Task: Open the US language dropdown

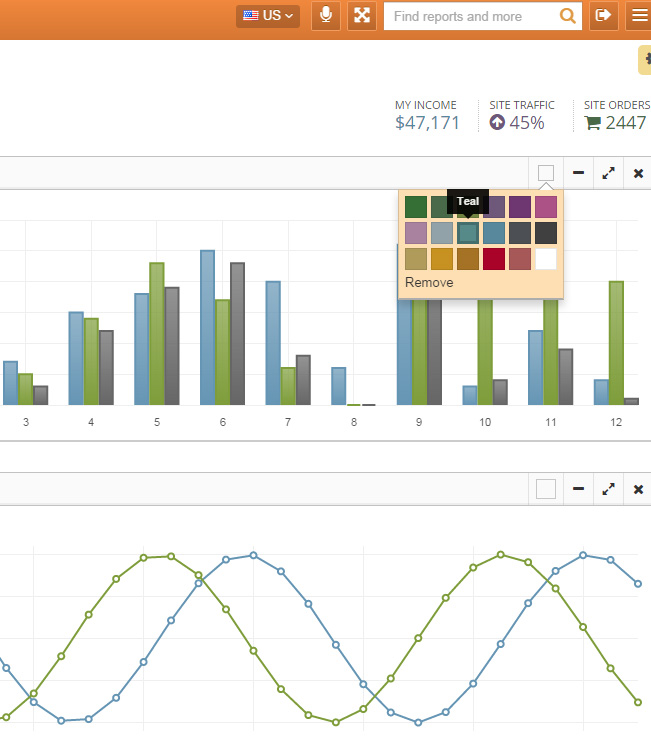Action: pyautogui.click(x=268, y=16)
